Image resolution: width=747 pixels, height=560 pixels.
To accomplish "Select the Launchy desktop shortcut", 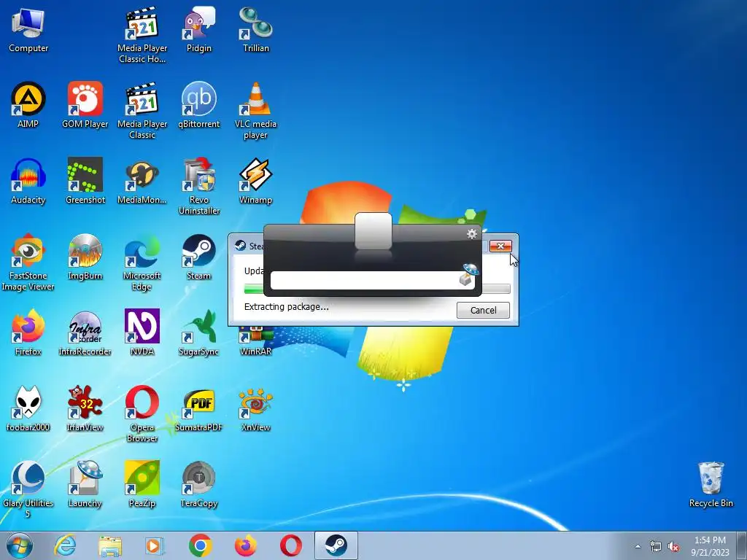I will (85, 484).
